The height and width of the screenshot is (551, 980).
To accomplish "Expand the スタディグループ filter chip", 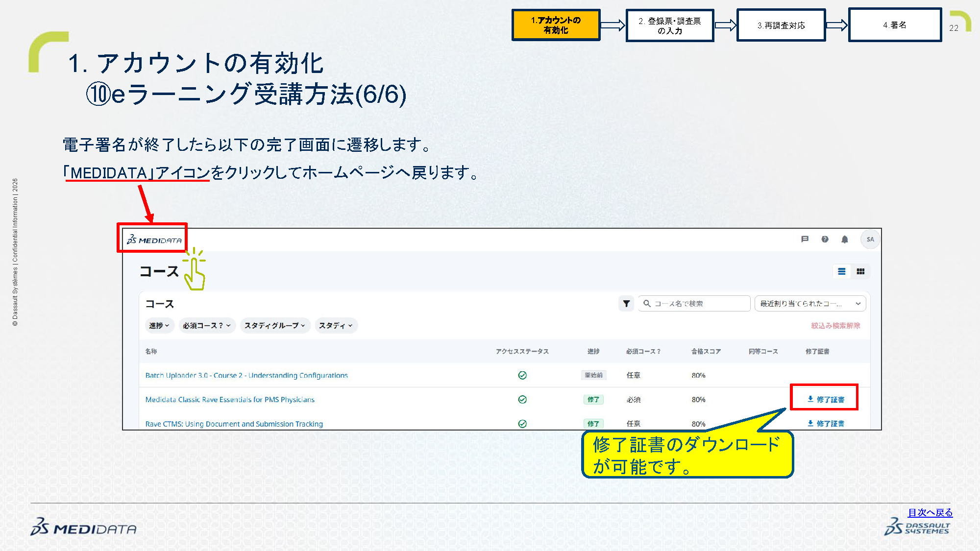I will [x=275, y=326].
